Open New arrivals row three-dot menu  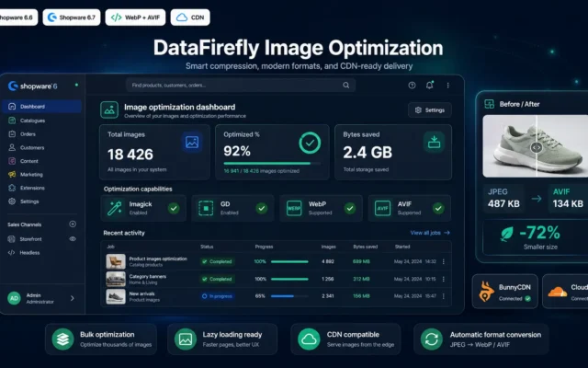coord(444,296)
